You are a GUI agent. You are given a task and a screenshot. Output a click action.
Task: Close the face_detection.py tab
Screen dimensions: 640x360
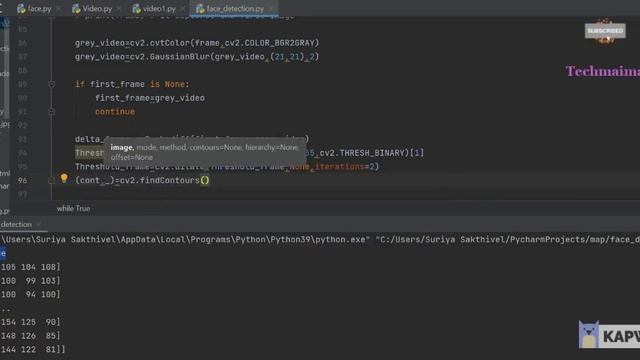[271, 8]
